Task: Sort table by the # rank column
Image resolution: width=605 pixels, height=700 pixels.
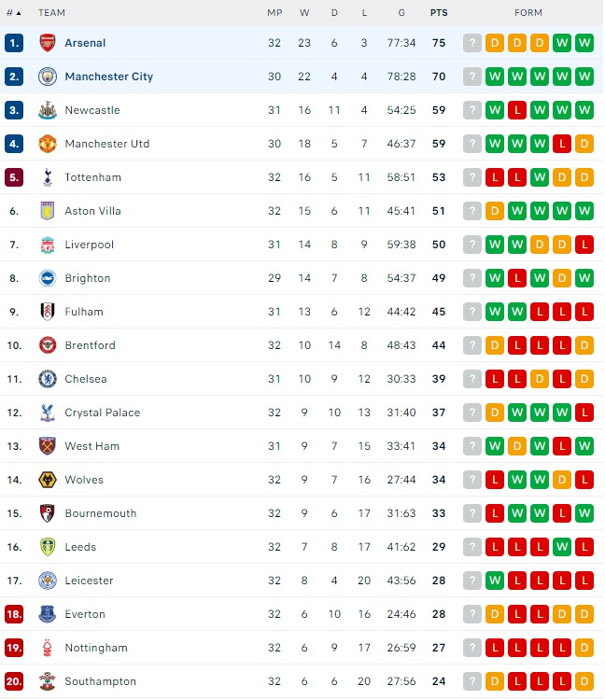Action: pos(14,13)
